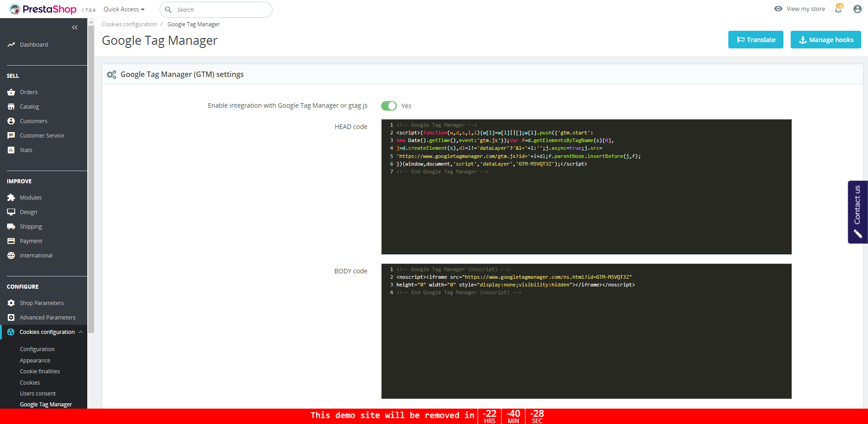This screenshot has height=424, width=868.
Task: Click the Customers person icon
Action: tap(11, 121)
